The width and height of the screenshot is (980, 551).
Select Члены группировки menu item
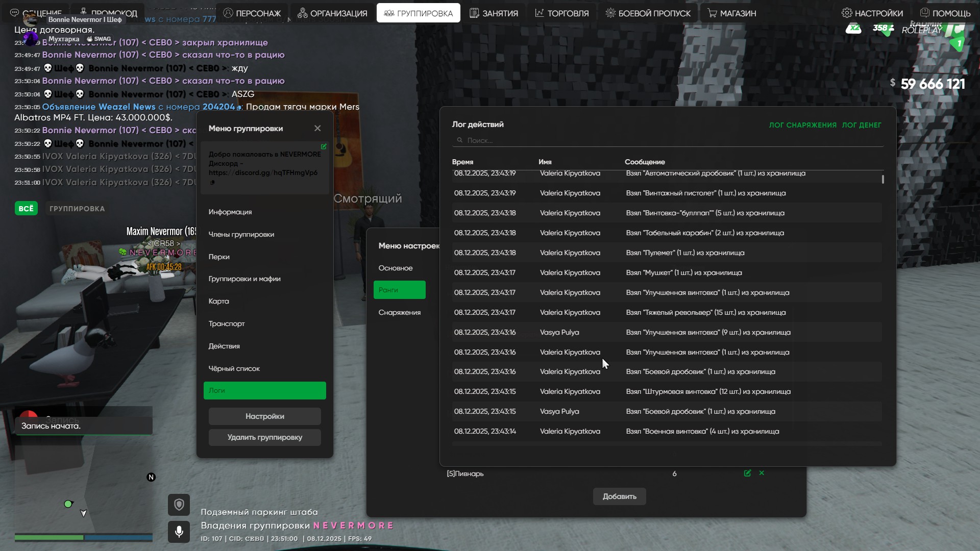coord(241,235)
